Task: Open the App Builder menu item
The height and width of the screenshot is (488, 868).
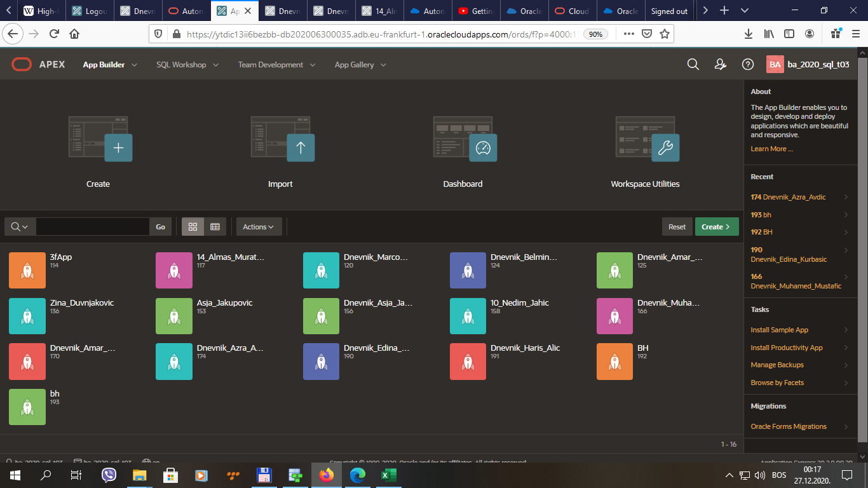Action: [104, 65]
